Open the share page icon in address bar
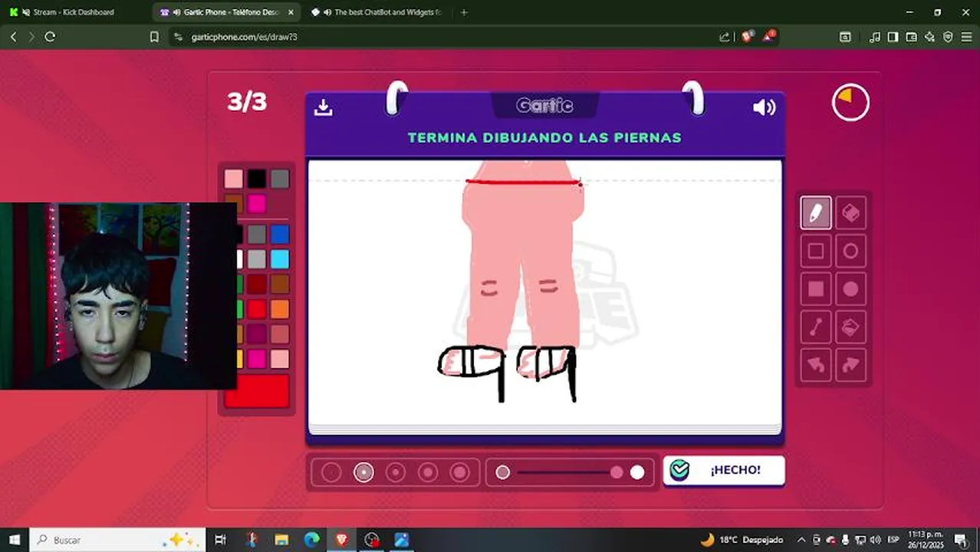The image size is (980, 552). (x=725, y=37)
